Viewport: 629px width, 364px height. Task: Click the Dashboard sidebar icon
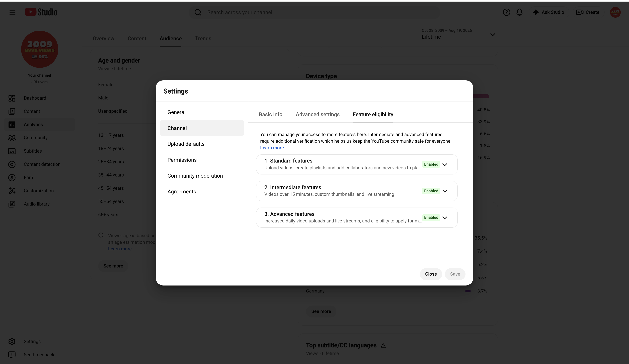click(12, 98)
